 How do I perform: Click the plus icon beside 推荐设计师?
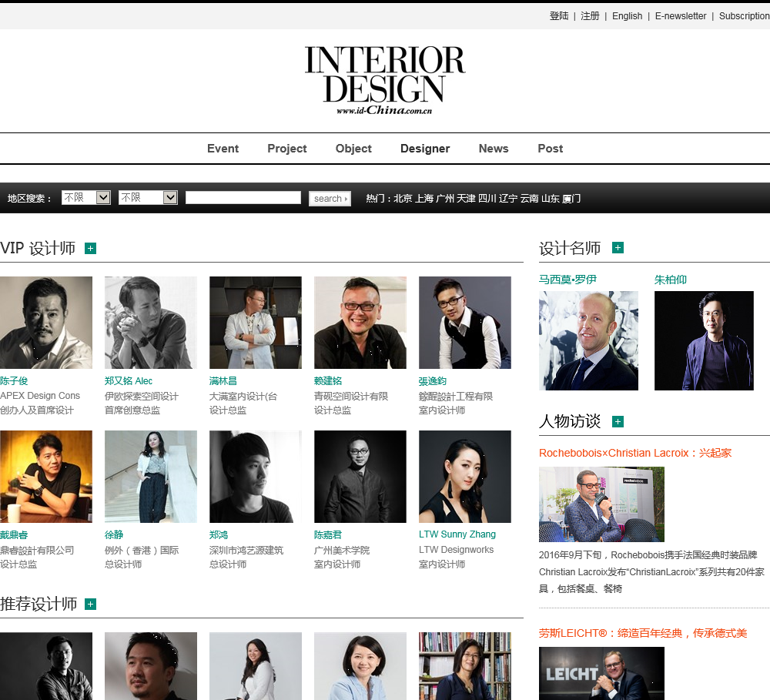(90, 604)
